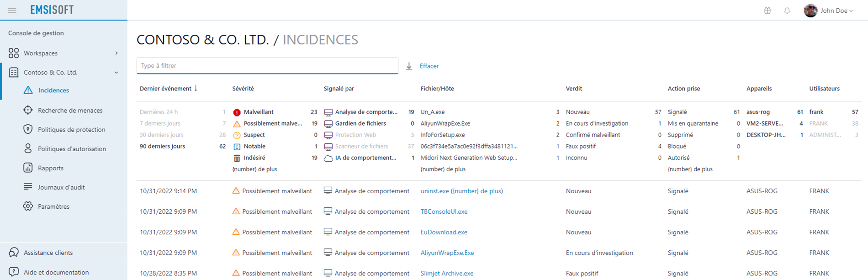868x280 pixels.
Task: Open the TBConsoleUI.exe incident link
Action: 444,211
